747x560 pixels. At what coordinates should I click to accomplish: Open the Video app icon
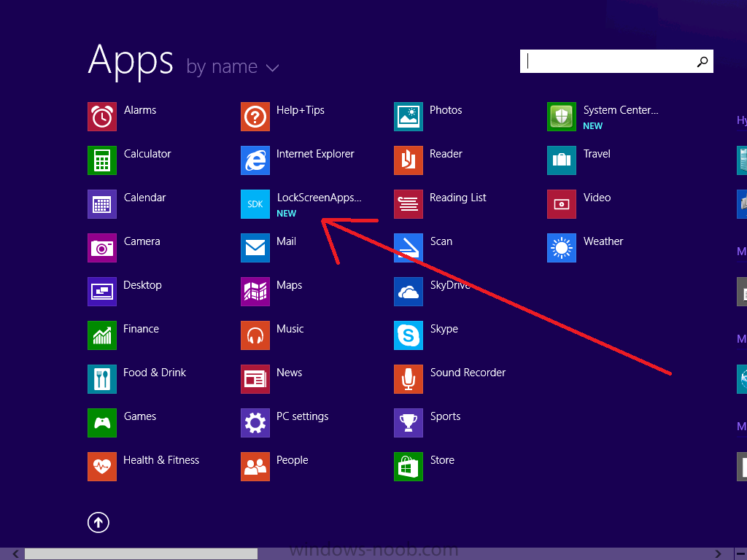562,204
